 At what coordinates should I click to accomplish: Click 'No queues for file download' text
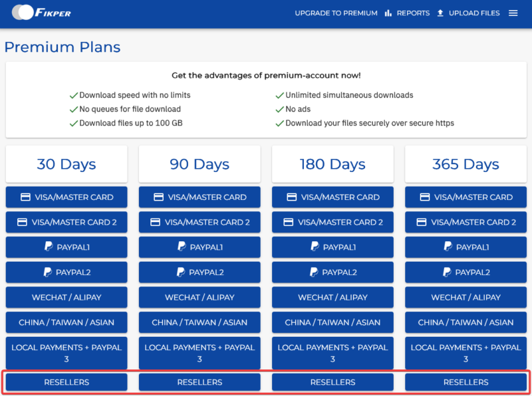pos(130,109)
